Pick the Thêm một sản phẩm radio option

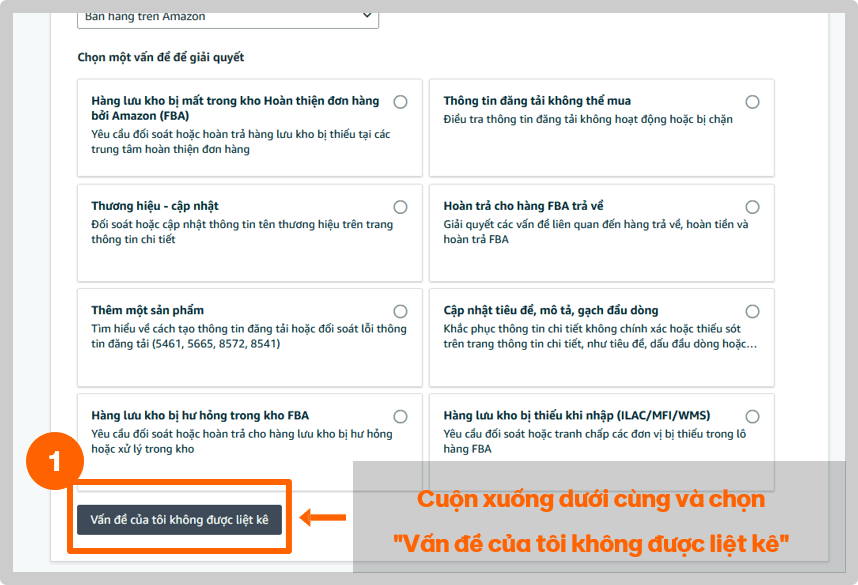coord(401,311)
